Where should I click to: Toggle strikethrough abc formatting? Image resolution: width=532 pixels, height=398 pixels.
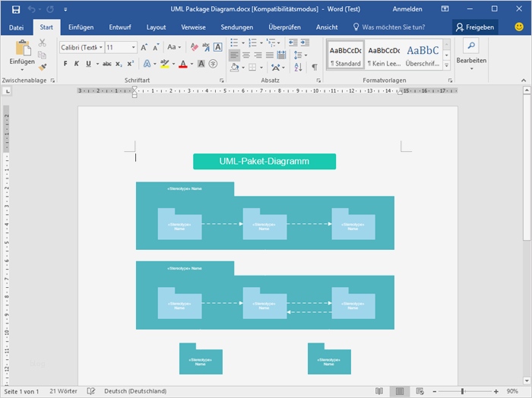[107, 64]
